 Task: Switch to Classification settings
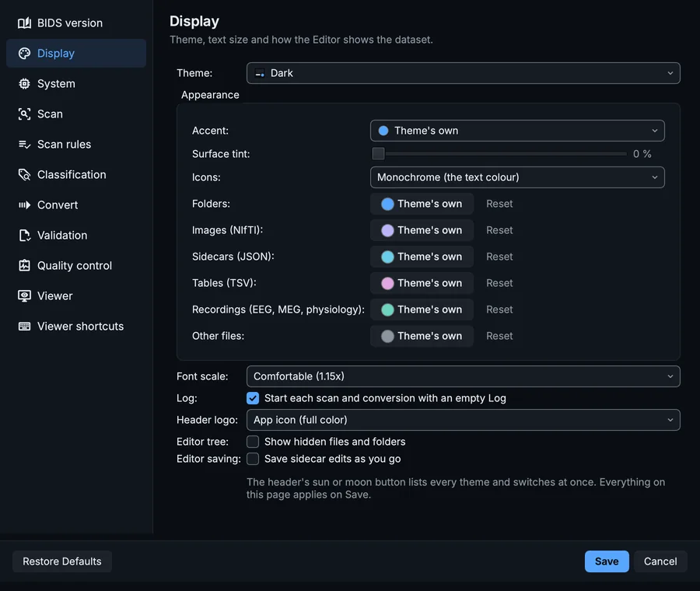tap(76, 174)
